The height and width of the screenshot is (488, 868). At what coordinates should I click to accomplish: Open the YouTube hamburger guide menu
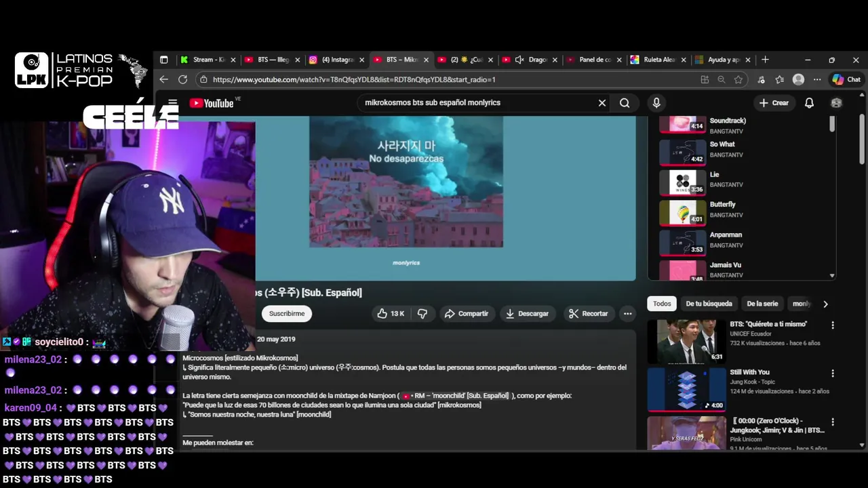(172, 103)
